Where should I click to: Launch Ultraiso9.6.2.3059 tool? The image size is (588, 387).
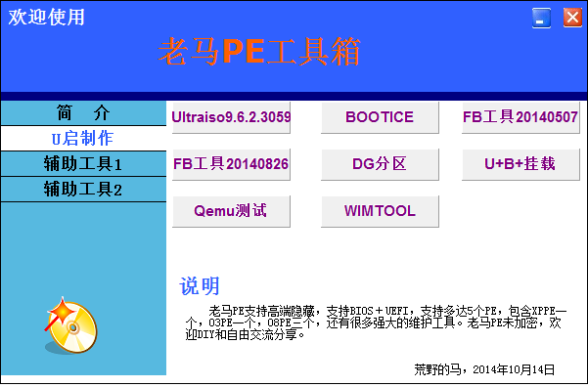(x=231, y=117)
